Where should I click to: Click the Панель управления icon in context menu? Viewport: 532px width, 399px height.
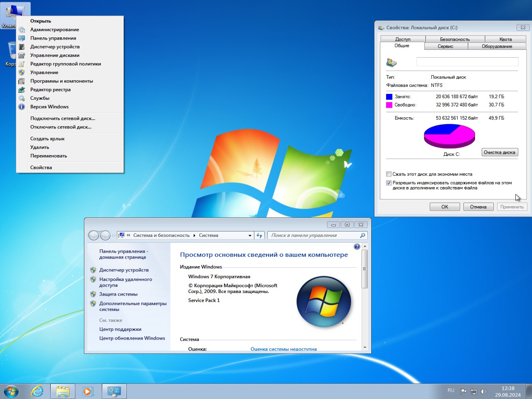22,38
